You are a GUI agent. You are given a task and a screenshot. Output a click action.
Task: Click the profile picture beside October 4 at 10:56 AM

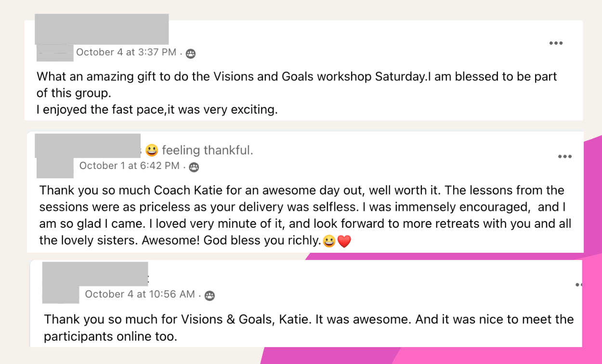pyautogui.click(x=61, y=295)
